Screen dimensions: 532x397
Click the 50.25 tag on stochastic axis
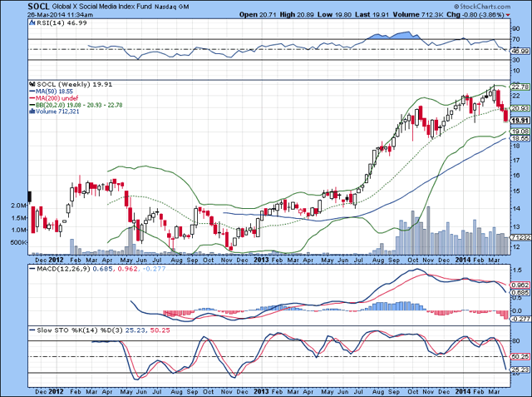coord(520,356)
